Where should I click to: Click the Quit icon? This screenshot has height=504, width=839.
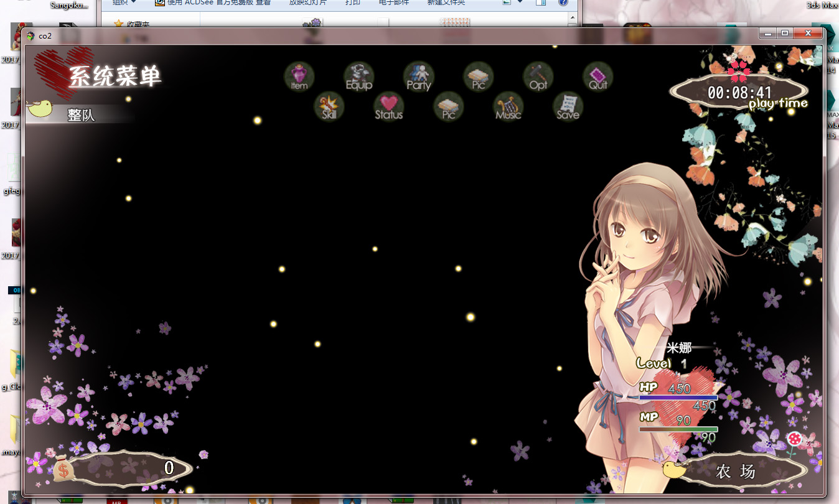tap(598, 77)
